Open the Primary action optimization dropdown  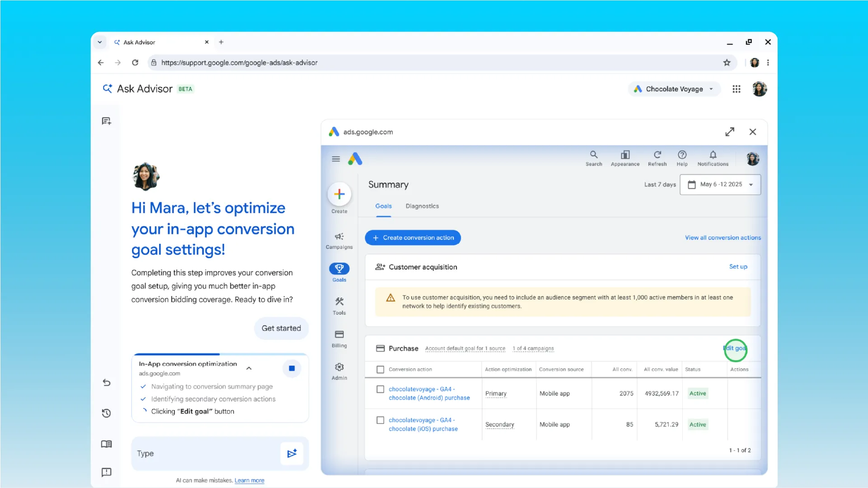(x=496, y=394)
